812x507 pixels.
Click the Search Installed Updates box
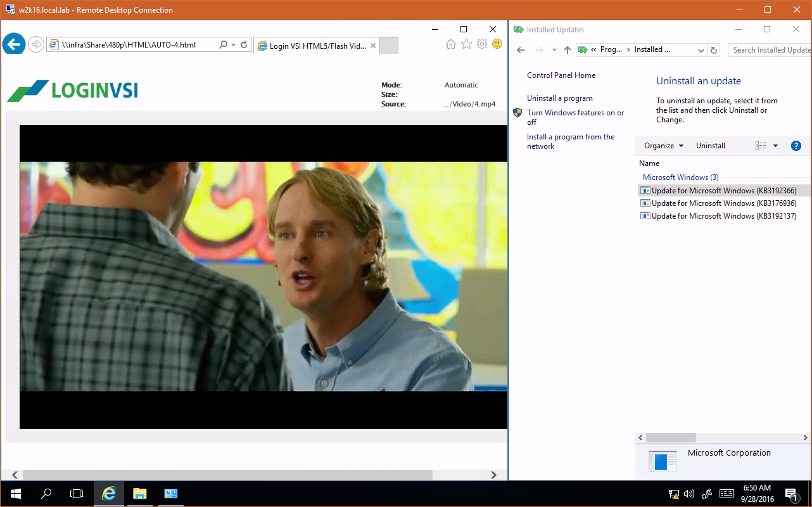770,50
